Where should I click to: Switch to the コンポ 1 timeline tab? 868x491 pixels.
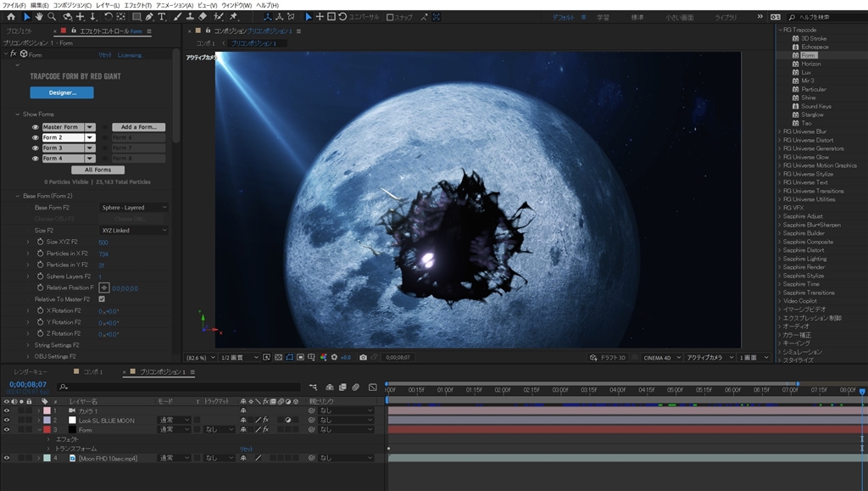(92, 371)
